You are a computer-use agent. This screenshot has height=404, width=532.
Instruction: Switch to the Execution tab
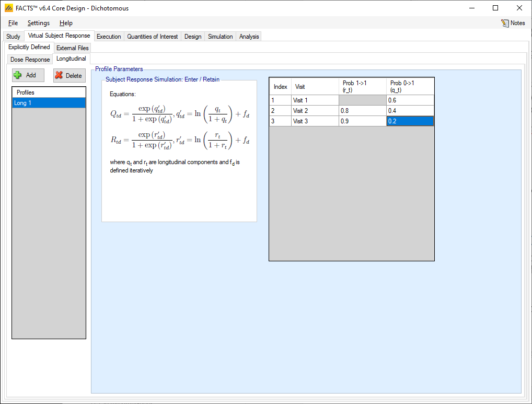pyautogui.click(x=109, y=37)
